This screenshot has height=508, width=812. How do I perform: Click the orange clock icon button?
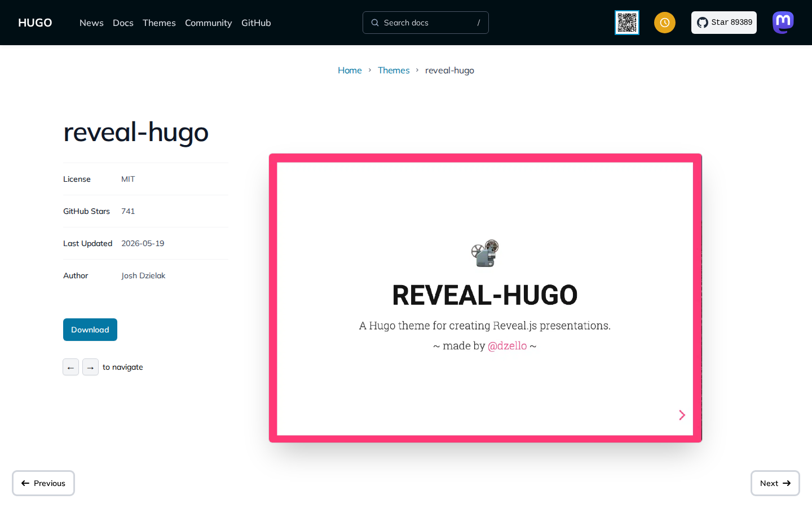pyautogui.click(x=665, y=23)
